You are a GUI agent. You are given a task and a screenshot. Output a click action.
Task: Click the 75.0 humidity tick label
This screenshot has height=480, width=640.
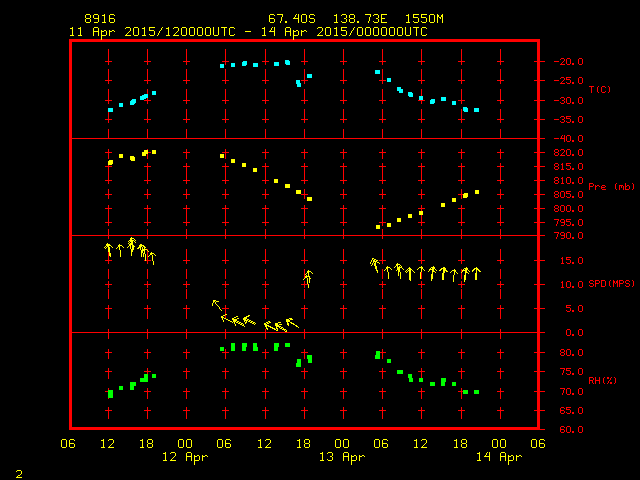coord(571,372)
